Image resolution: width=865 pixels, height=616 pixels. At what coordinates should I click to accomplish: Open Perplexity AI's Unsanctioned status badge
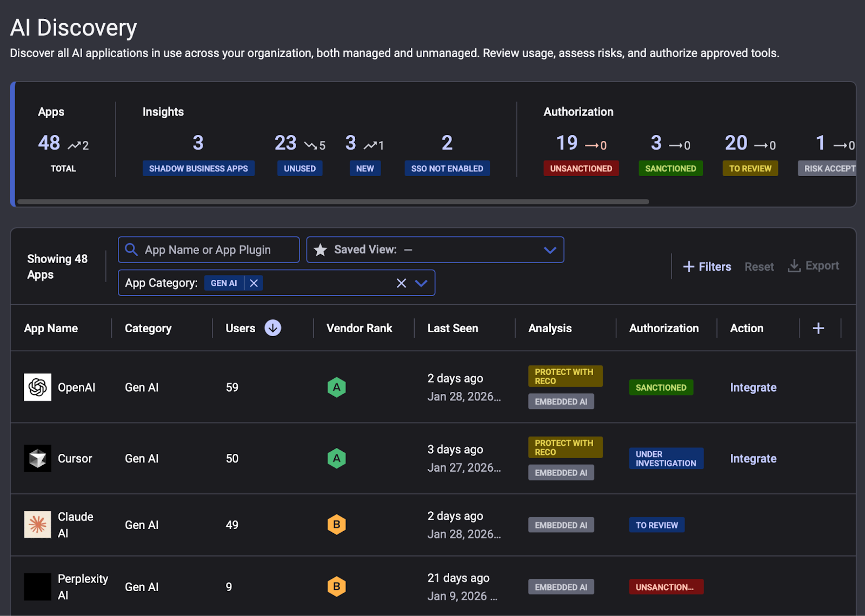666,587
